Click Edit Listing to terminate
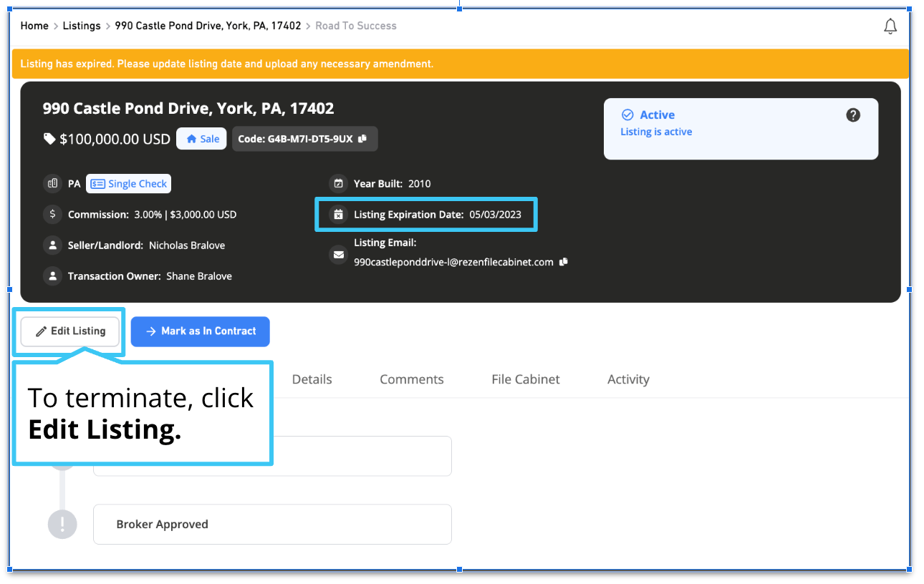Image resolution: width=924 pixels, height=584 pixels. [69, 331]
